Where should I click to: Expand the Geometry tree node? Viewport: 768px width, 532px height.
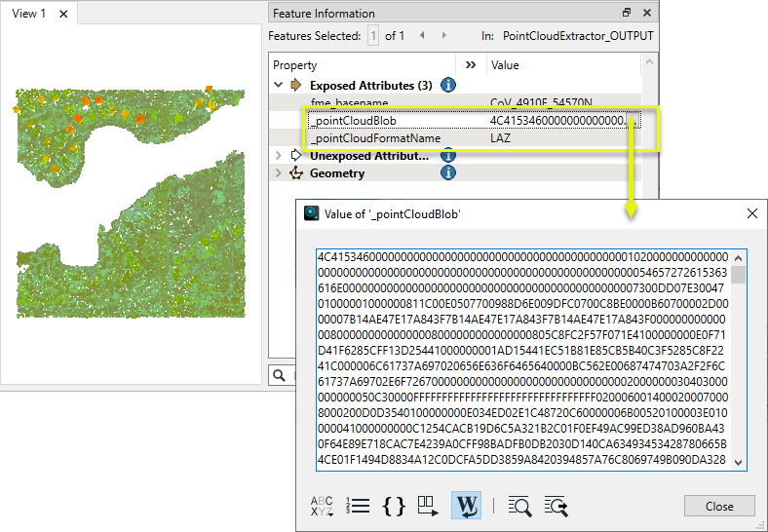point(279,173)
